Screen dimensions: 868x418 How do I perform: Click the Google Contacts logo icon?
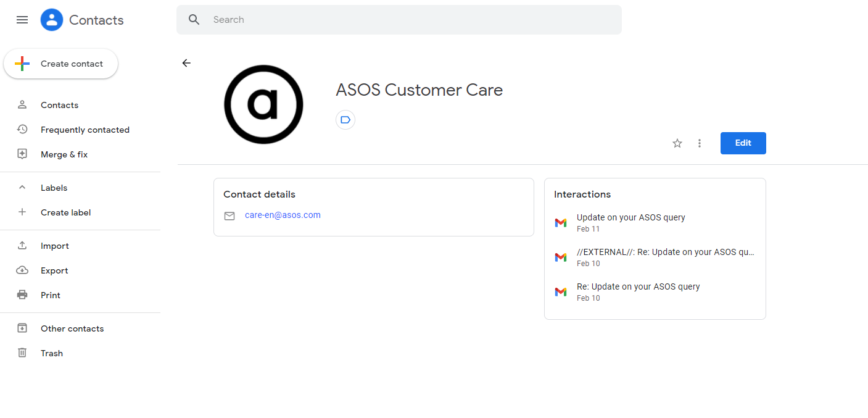point(52,20)
